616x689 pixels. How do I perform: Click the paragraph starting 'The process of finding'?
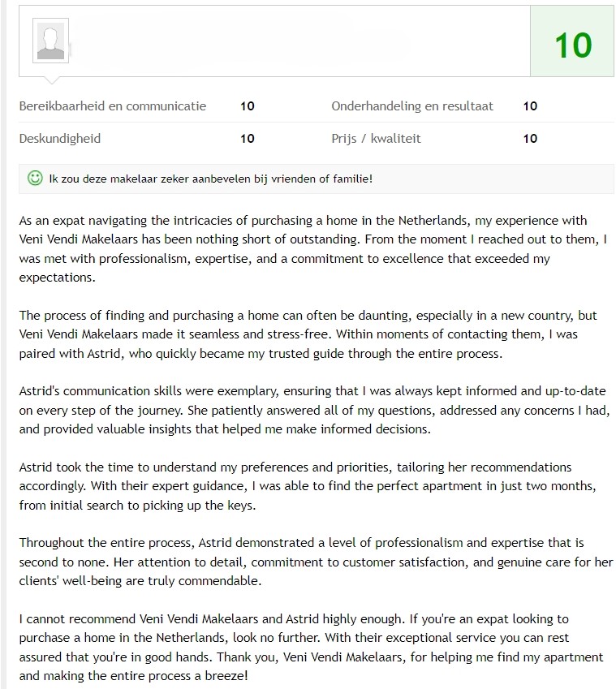[308, 334]
